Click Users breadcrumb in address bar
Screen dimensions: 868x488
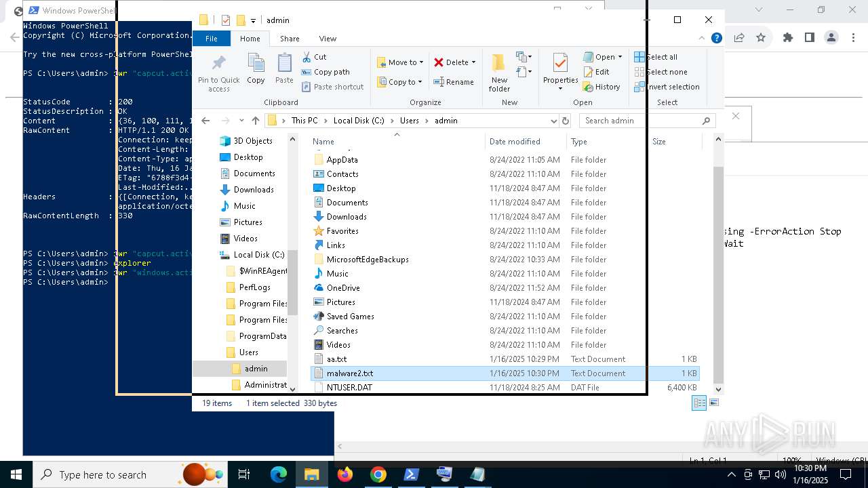(x=409, y=121)
